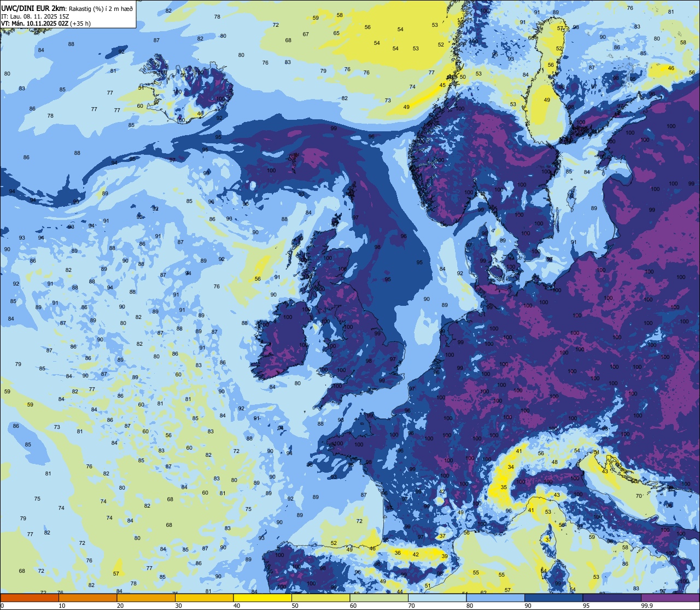
Task: Click the legend tick label "20"
Action: (x=120, y=606)
